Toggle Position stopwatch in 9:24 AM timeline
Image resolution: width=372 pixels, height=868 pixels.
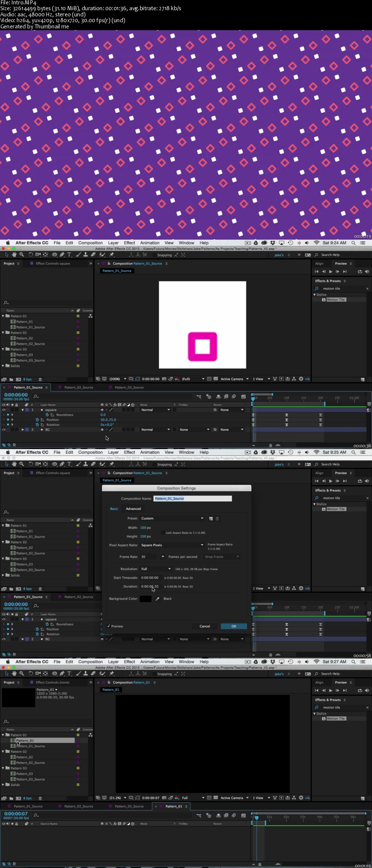37,420
